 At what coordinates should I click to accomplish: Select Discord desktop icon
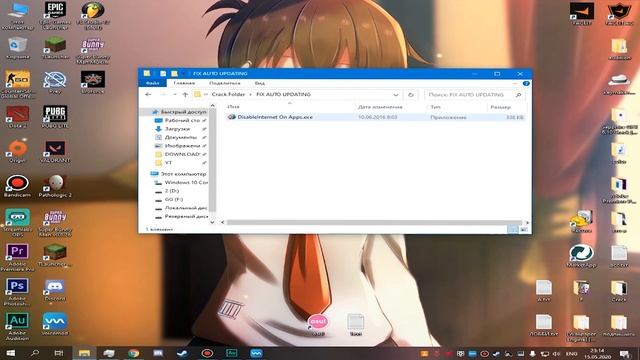(x=55, y=290)
